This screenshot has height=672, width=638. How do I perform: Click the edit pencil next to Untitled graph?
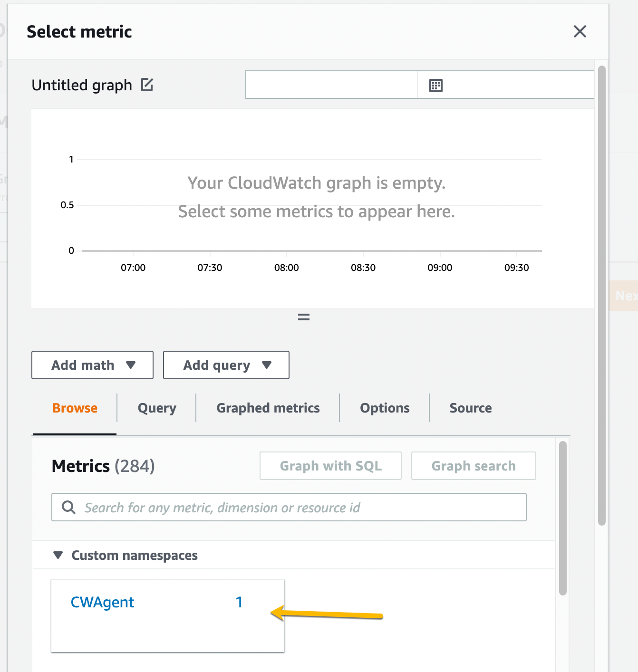pos(148,84)
